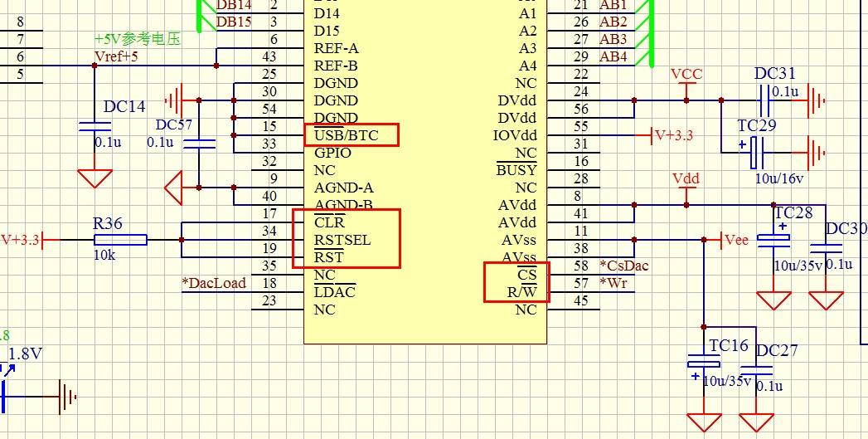Select the AB2 net label
This screenshot has width=868, height=439.
point(613,22)
